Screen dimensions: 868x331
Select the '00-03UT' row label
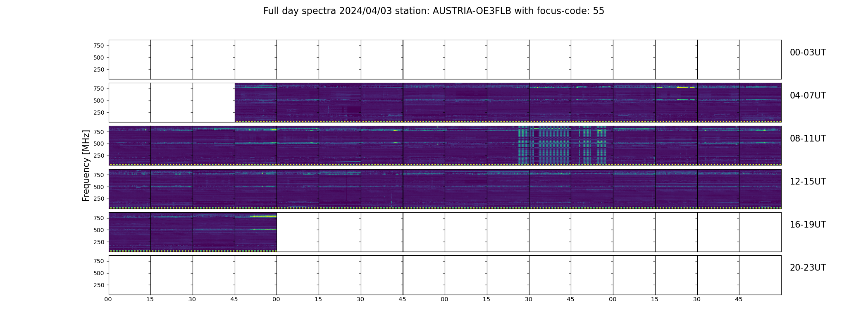(x=808, y=53)
